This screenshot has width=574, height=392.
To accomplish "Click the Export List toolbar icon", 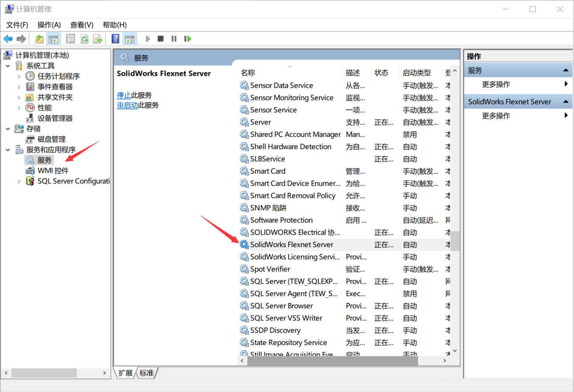I will tap(98, 39).
